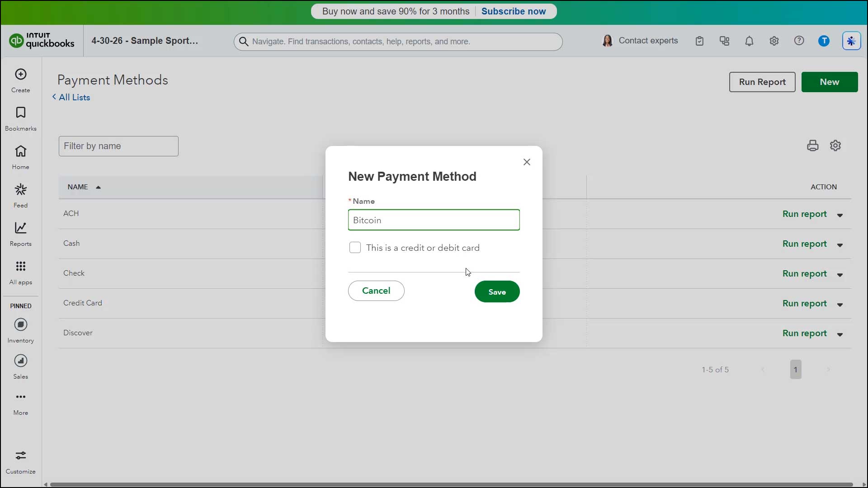868x488 pixels.
Task: Expand the action dropdown for Check
Action: (840, 275)
